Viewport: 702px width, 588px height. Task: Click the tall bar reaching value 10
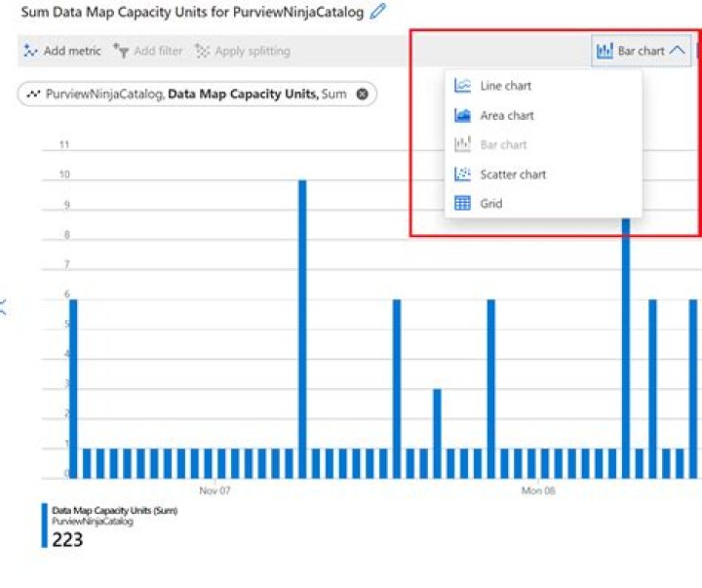point(302,330)
